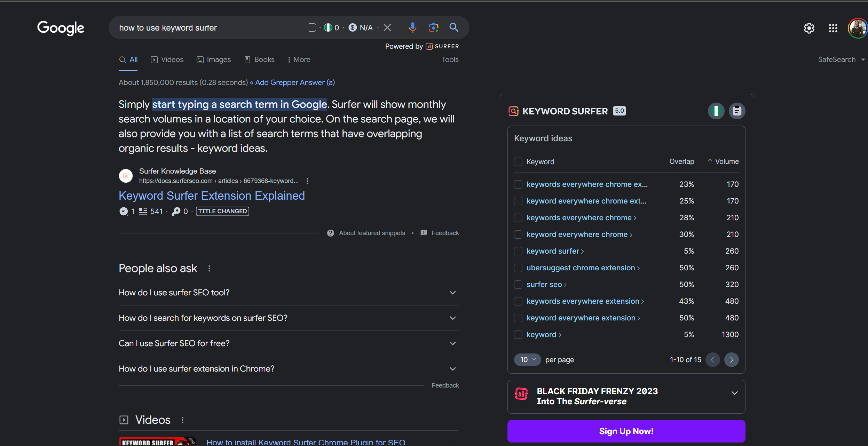This screenshot has width=868, height=446.
Task: Click the Google logo
Action: tap(61, 28)
